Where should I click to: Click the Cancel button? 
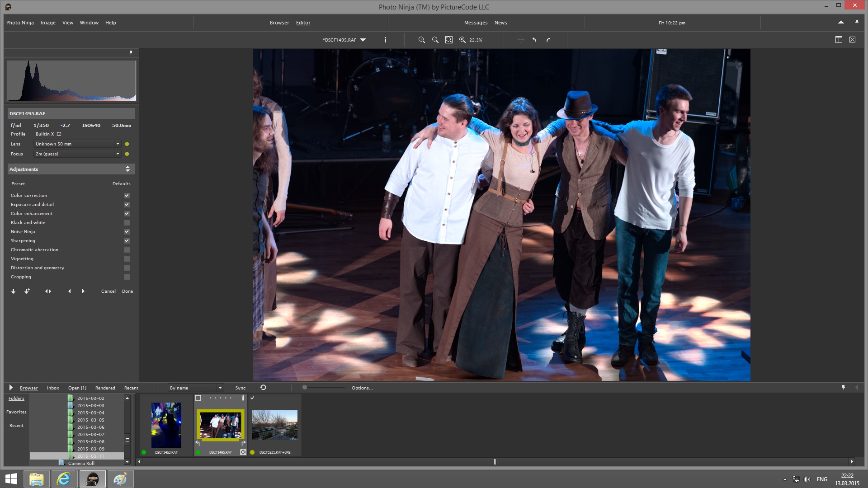pyautogui.click(x=108, y=291)
